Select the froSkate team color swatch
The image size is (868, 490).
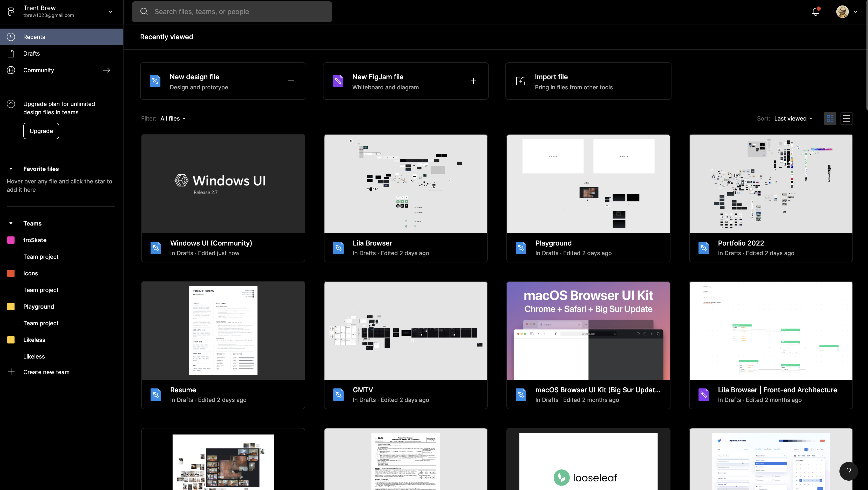click(x=10, y=240)
